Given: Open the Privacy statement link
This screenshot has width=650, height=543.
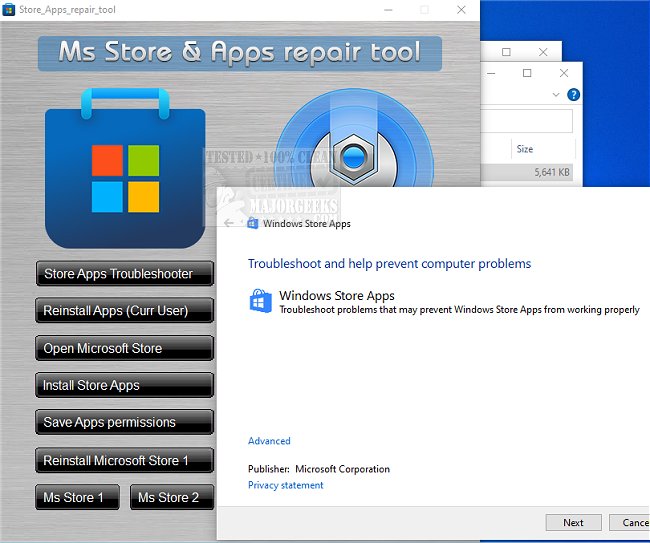Looking at the screenshot, I should pyautogui.click(x=285, y=485).
